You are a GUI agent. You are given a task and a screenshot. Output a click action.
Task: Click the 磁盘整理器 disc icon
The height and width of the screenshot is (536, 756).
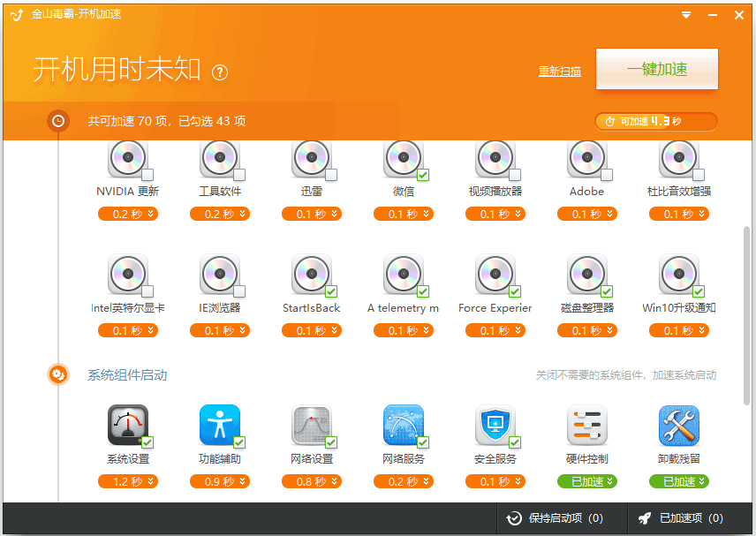tap(587, 275)
